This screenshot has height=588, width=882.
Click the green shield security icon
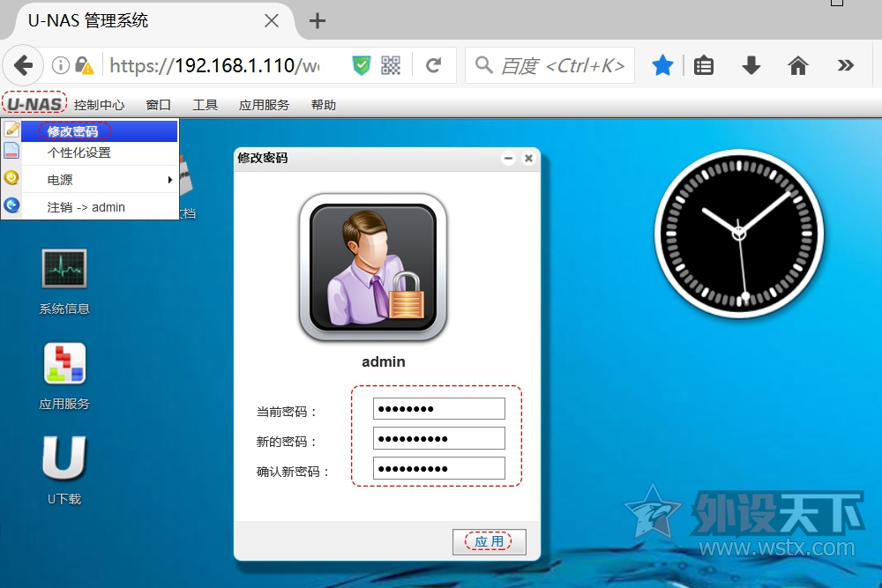pyautogui.click(x=361, y=66)
